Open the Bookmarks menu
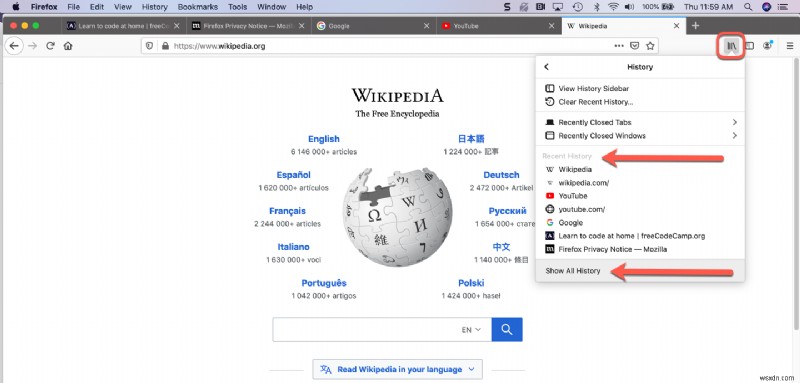Viewport: 800px width, 383px height. (x=197, y=7)
